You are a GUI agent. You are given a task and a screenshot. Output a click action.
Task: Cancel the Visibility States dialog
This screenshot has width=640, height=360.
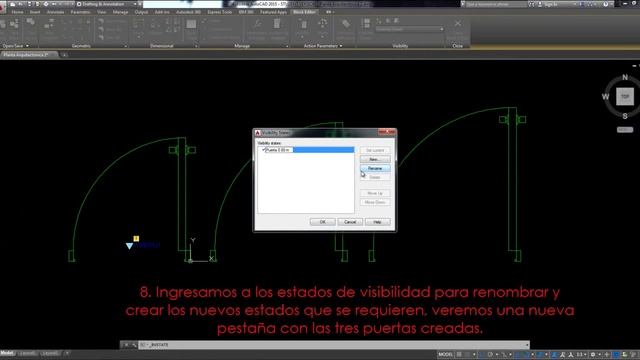coord(350,222)
